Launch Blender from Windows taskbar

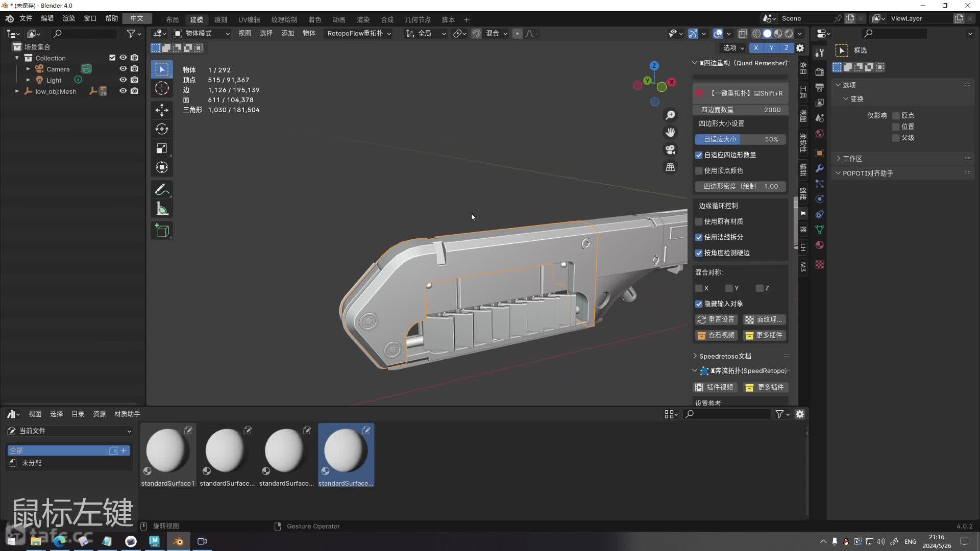coord(178,541)
